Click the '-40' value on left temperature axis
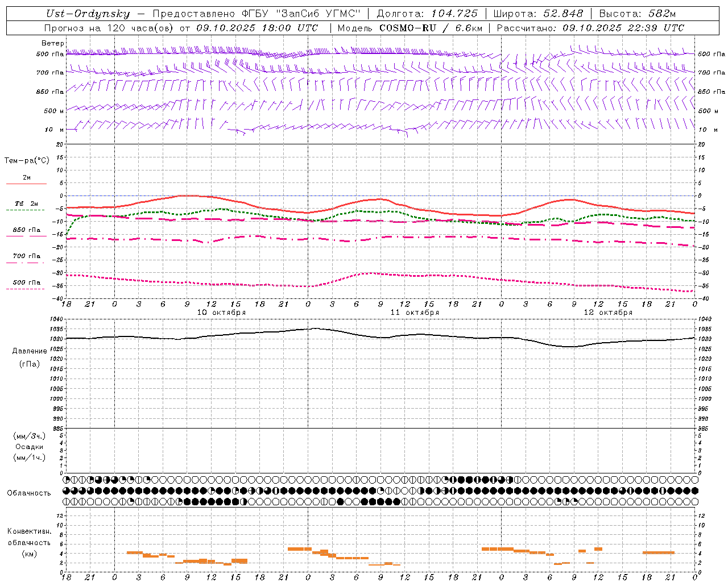The width and height of the screenshot is (728, 582). point(59,298)
